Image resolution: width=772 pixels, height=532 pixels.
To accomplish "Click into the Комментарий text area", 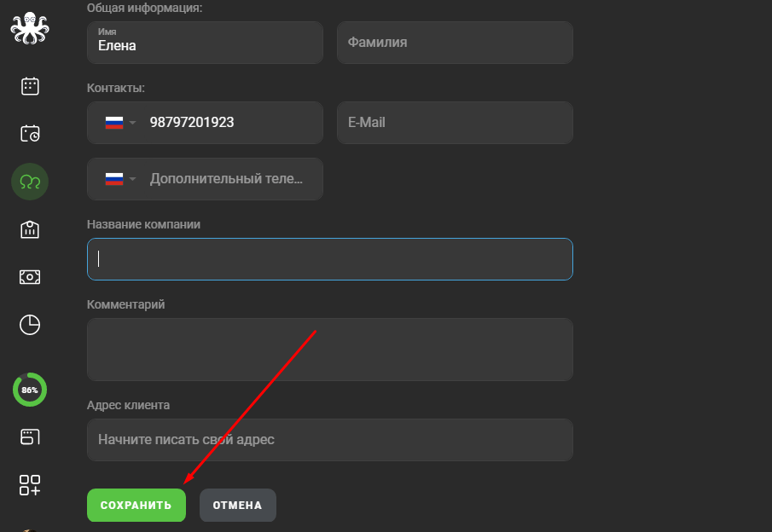I will pyautogui.click(x=330, y=350).
